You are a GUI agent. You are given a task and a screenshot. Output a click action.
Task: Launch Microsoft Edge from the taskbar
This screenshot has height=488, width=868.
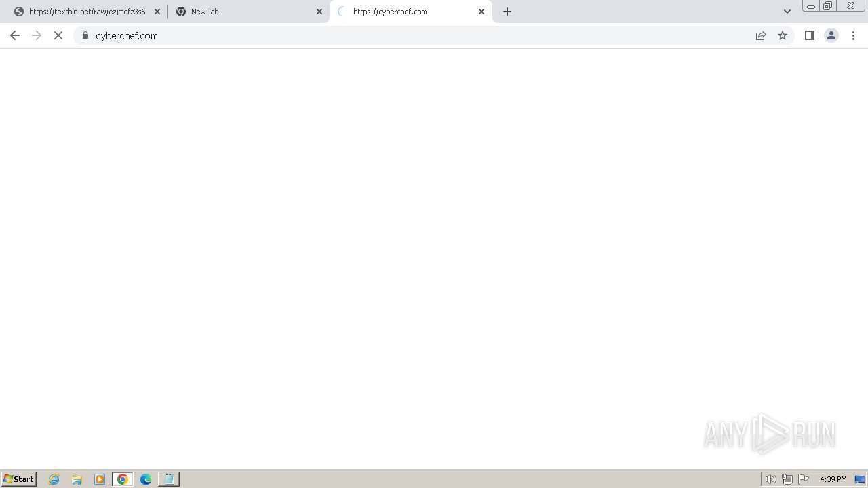[x=146, y=479]
